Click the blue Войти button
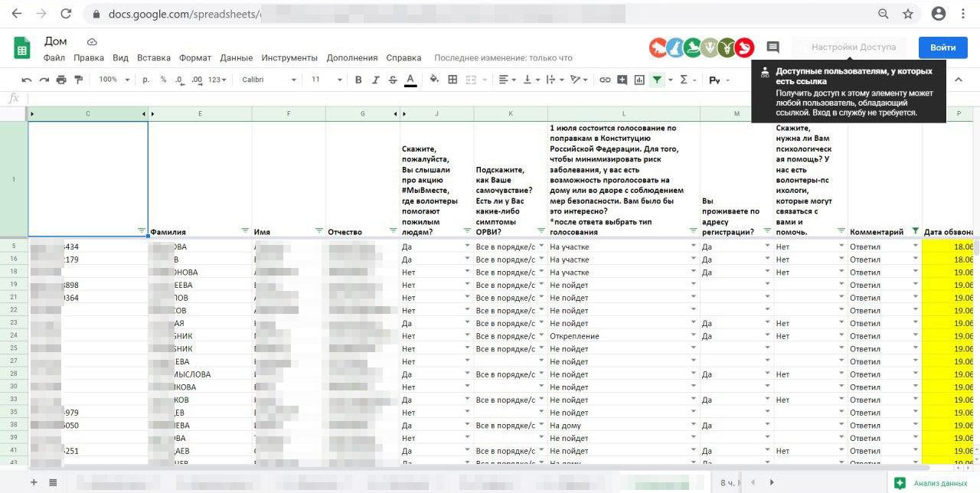 tap(942, 47)
